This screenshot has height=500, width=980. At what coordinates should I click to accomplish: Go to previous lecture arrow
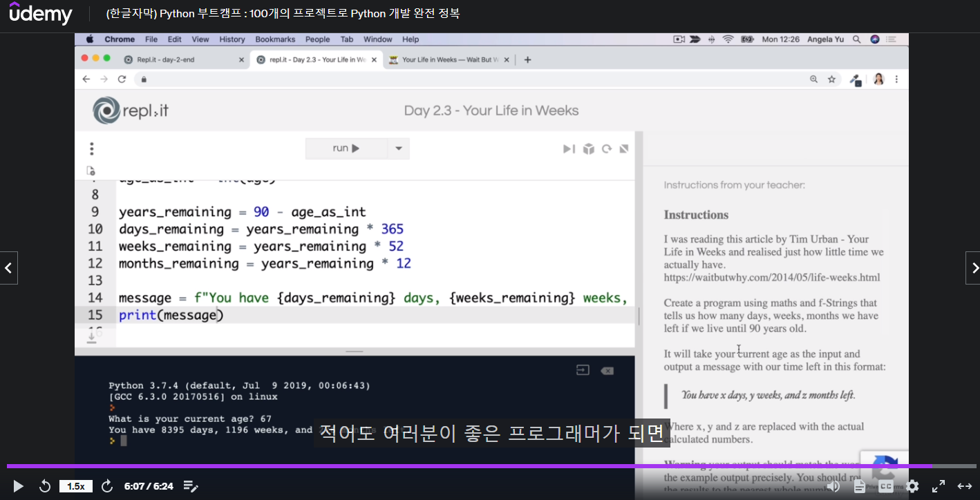8,268
